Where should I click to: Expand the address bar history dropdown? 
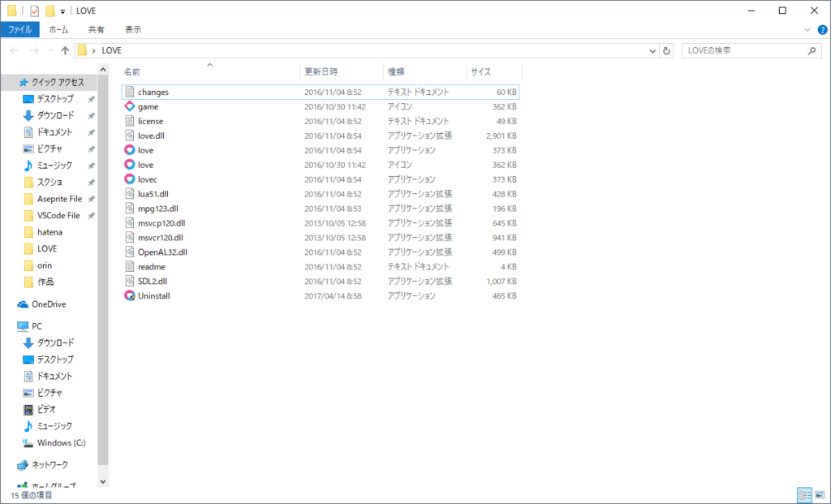click(652, 51)
